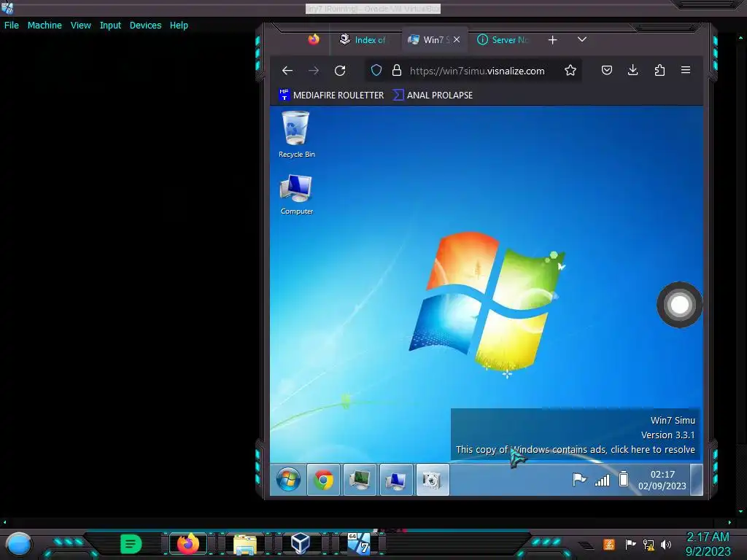Screen dimensions: 747x560
Task: Open the orange Java tray icon
Action: pyautogui.click(x=609, y=544)
